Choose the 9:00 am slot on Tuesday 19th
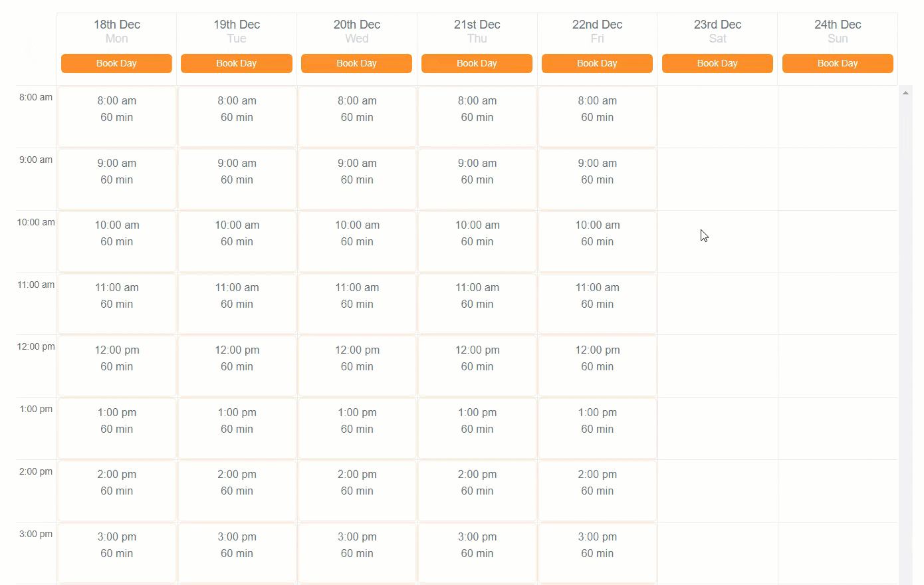Screen dimensions: 924x585 [x=237, y=179]
